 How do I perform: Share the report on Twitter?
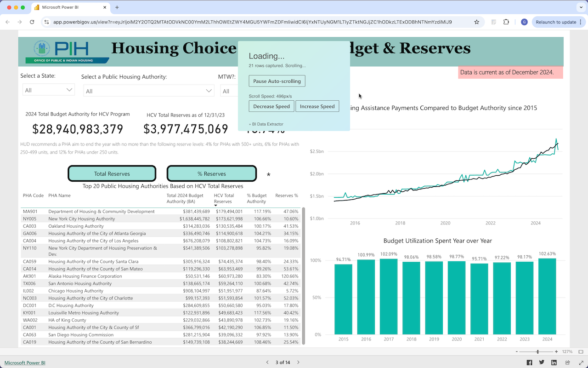pos(541,362)
